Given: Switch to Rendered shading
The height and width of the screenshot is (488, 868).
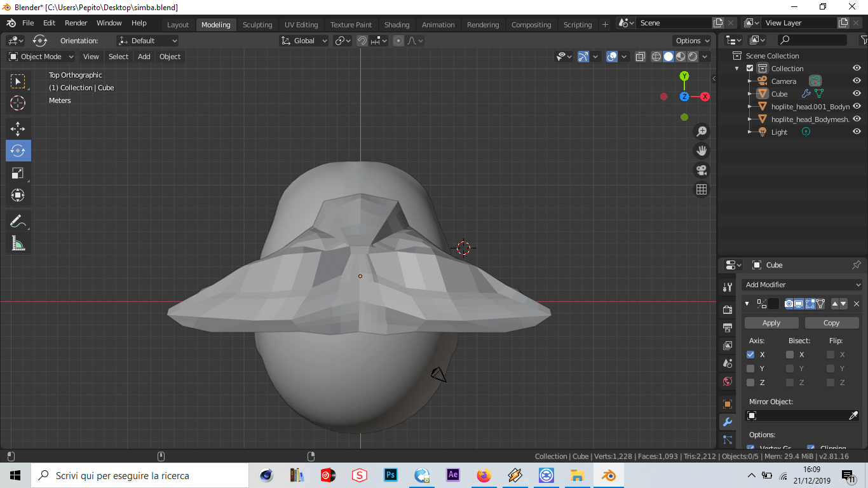Looking at the screenshot, I should [x=693, y=57].
